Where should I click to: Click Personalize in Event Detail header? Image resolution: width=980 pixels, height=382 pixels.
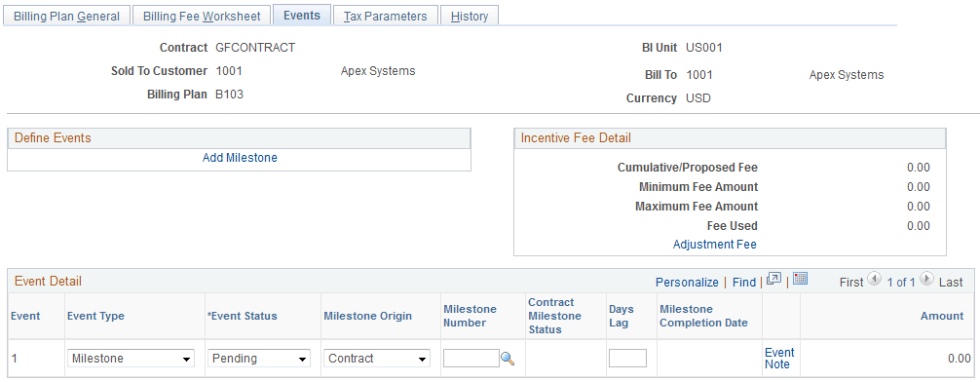687,282
